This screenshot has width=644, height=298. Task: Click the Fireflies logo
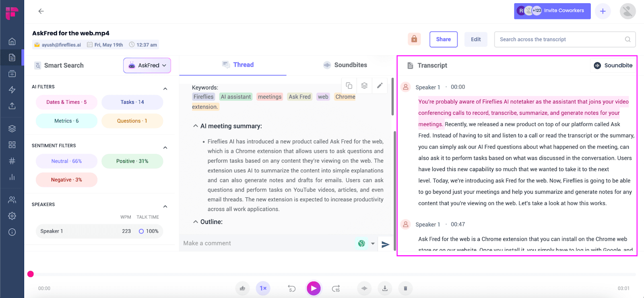pos(12,13)
